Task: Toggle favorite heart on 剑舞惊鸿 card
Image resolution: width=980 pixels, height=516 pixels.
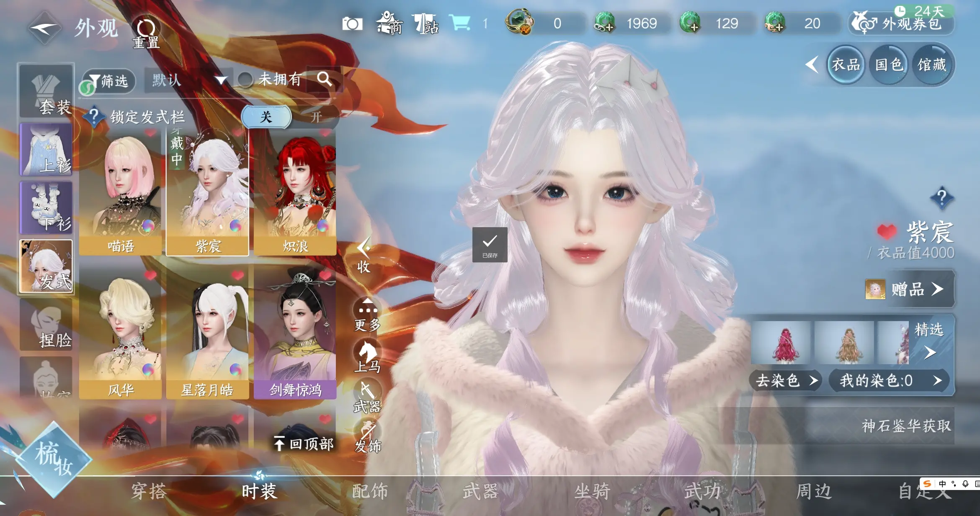Action: pyautogui.click(x=325, y=275)
